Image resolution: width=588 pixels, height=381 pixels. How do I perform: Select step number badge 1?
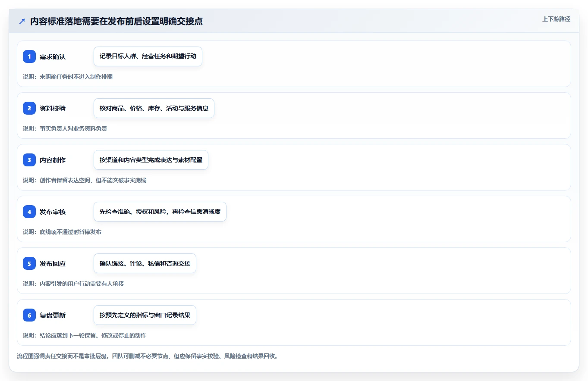[29, 56]
